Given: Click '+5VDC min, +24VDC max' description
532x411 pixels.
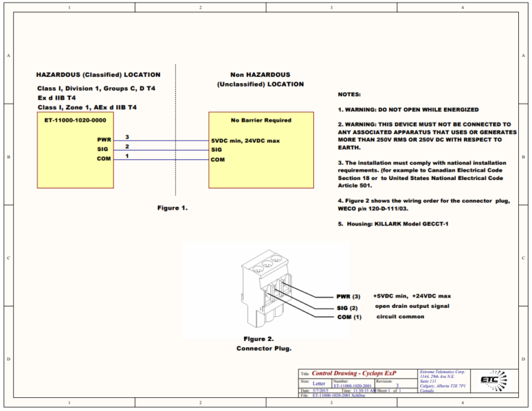Looking at the screenshot, I should point(412,296).
